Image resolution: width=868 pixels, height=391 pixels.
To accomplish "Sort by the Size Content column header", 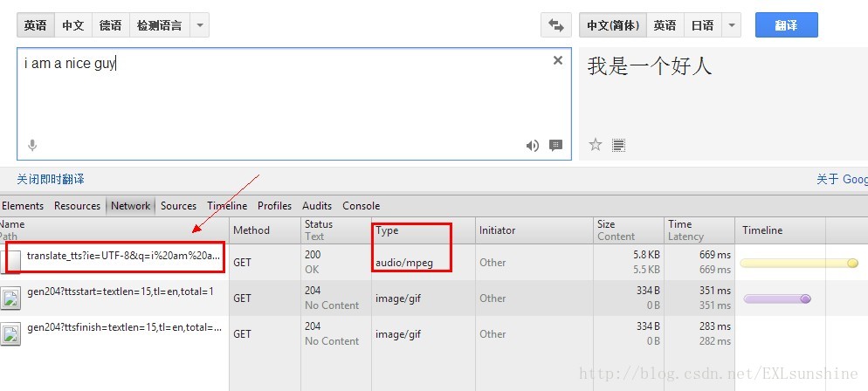I will pyautogui.click(x=629, y=230).
